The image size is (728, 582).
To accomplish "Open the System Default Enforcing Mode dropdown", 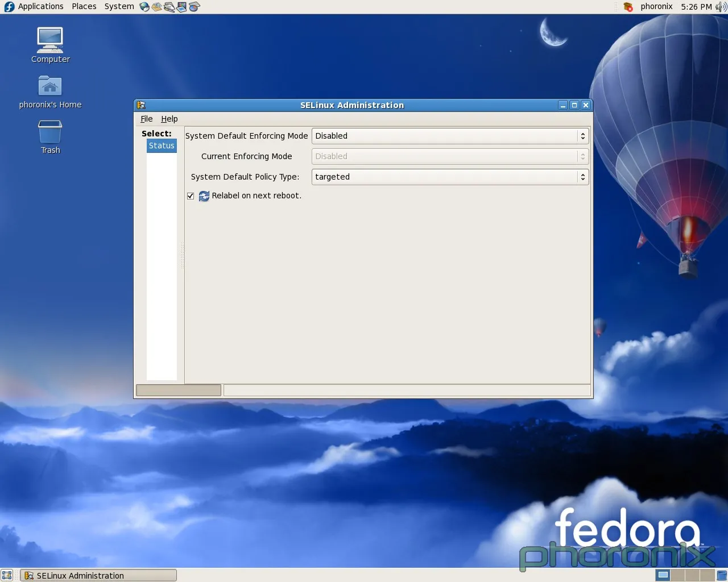I will [x=450, y=136].
